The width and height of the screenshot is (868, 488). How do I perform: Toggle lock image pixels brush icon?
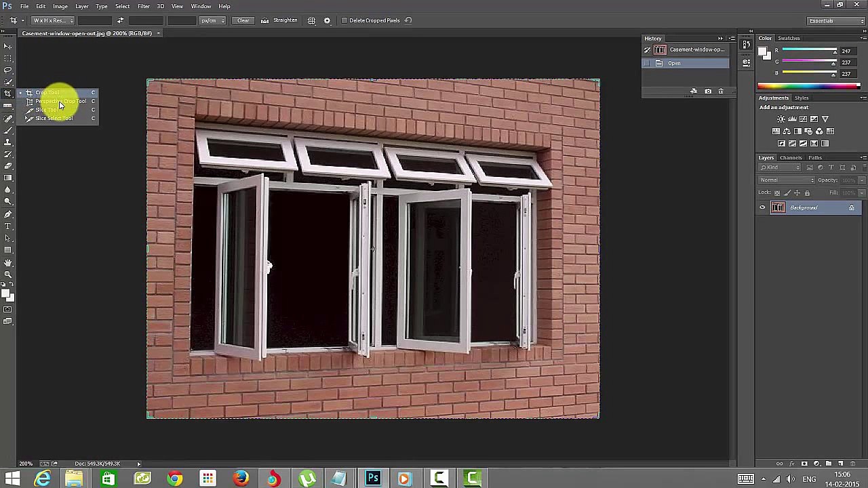tap(787, 193)
